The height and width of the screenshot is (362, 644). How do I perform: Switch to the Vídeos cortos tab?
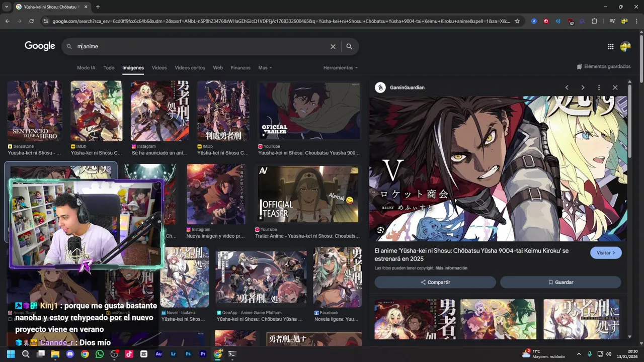(x=190, y=68)
